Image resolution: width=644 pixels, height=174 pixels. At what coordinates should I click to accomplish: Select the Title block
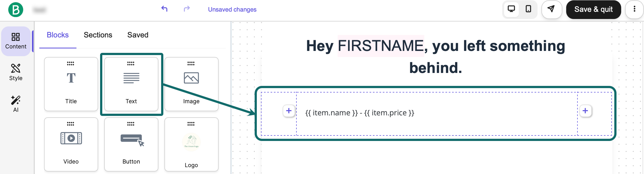pos(71,84)
